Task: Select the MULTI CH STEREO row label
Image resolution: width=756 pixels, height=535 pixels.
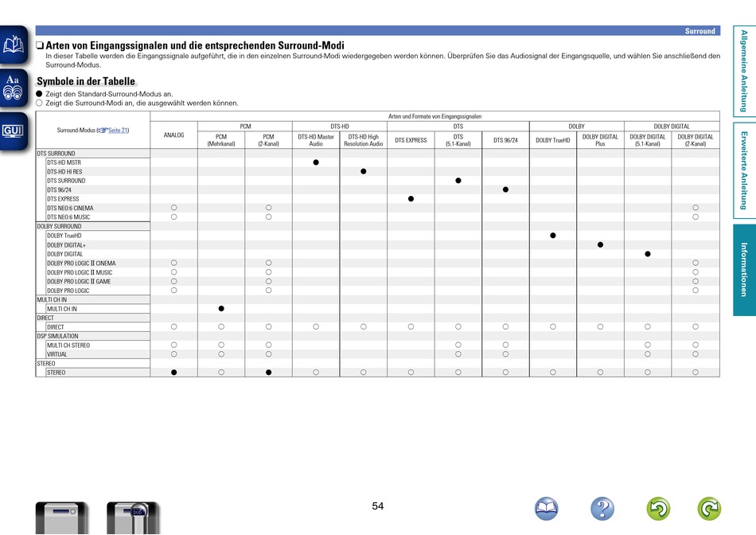Action: (68, 346)
